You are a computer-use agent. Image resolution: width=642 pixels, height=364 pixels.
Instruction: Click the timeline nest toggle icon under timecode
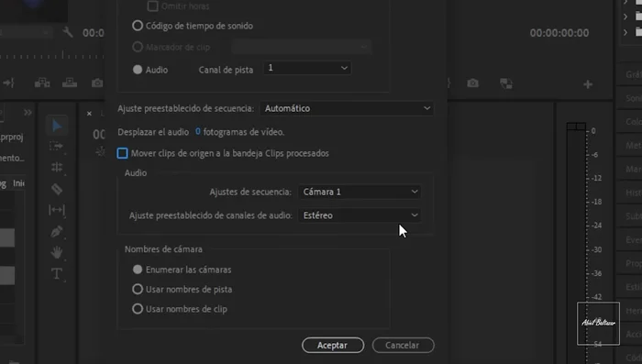[100, 152]
